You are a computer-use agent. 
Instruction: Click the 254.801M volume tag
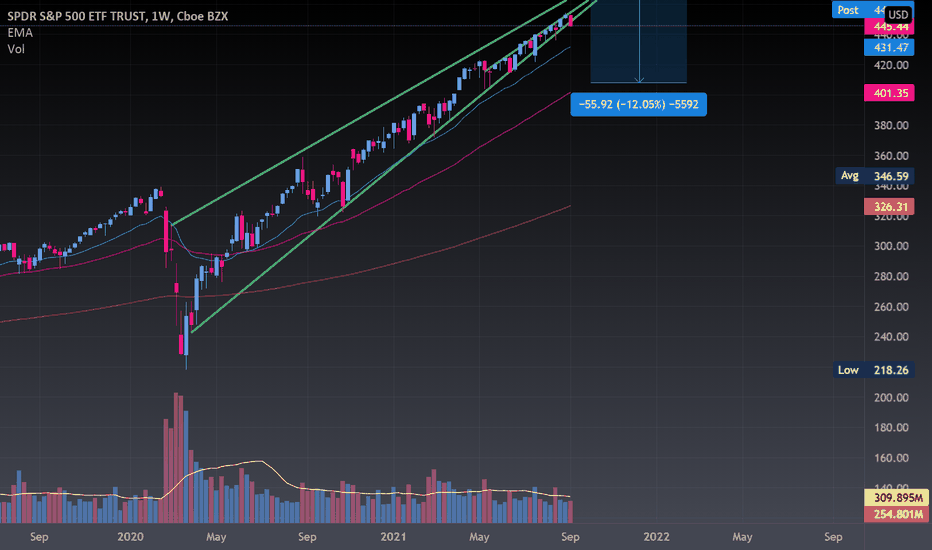896,514
